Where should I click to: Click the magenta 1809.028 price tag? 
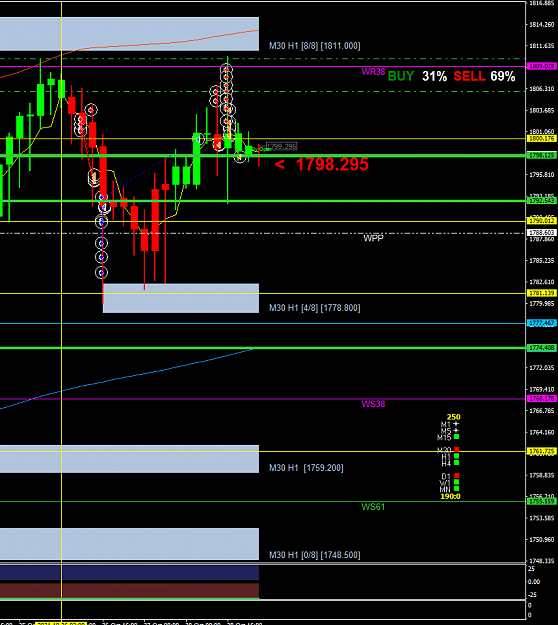[541, 66]
